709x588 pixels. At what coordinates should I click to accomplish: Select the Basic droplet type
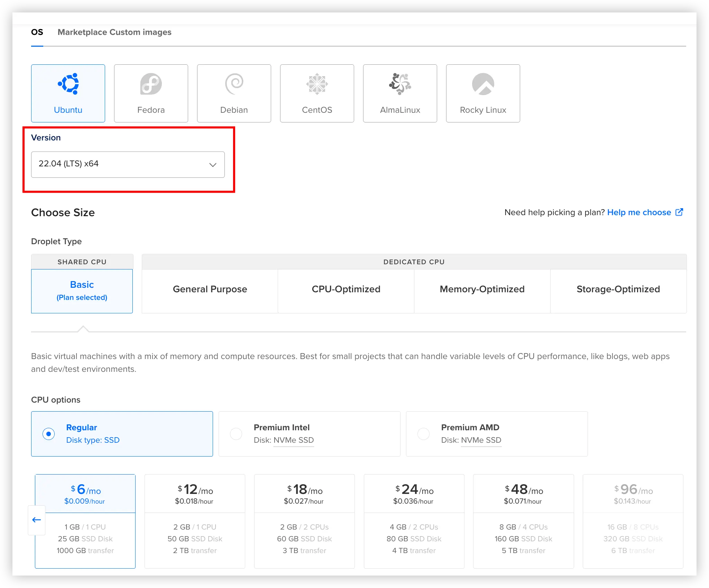coord(82,291)
